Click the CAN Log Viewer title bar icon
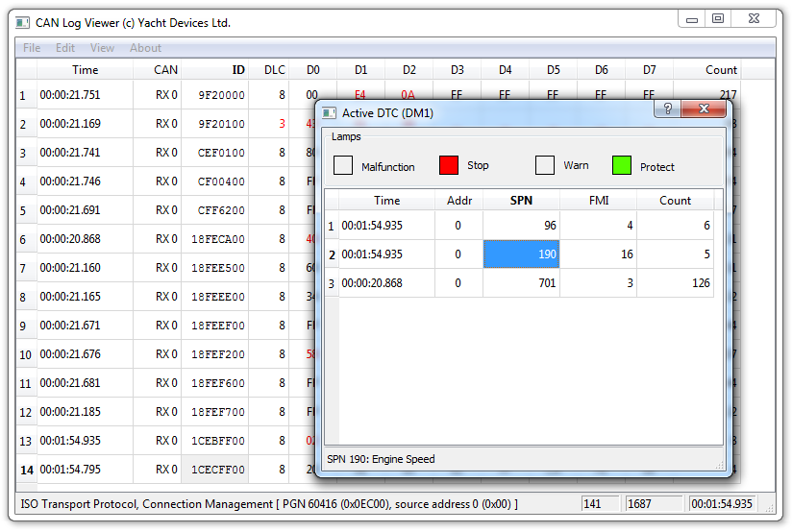The height and width of the screenshot is (532, 792). click(x=23, y=22)
